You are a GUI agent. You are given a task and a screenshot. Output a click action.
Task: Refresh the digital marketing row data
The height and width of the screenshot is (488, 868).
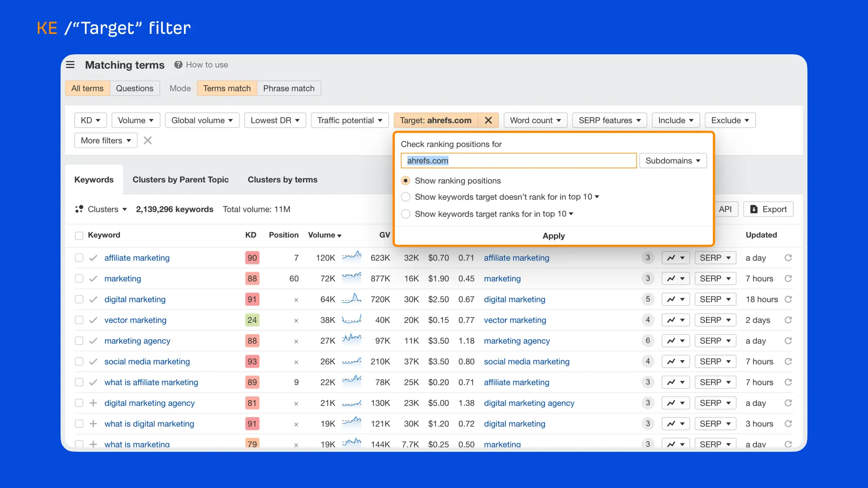(788, 299)
